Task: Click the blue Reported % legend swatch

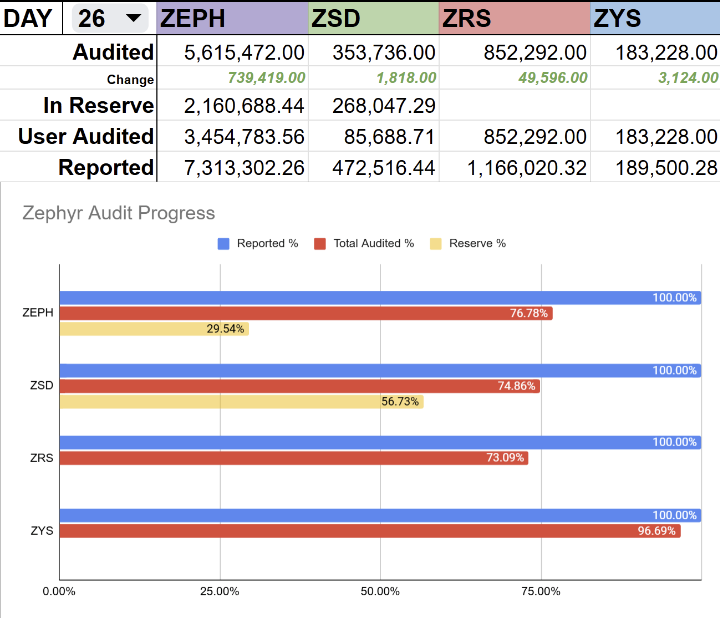Action: point(224,244)
